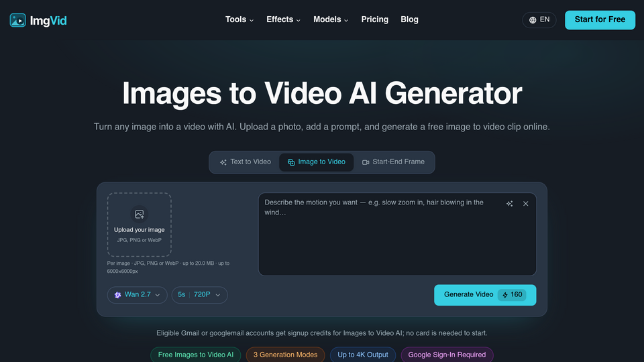Image resolution: width=644 pixels, height=362 pixels.
Task: Clear the prompt with the X icon
Action: pos(526,204)
